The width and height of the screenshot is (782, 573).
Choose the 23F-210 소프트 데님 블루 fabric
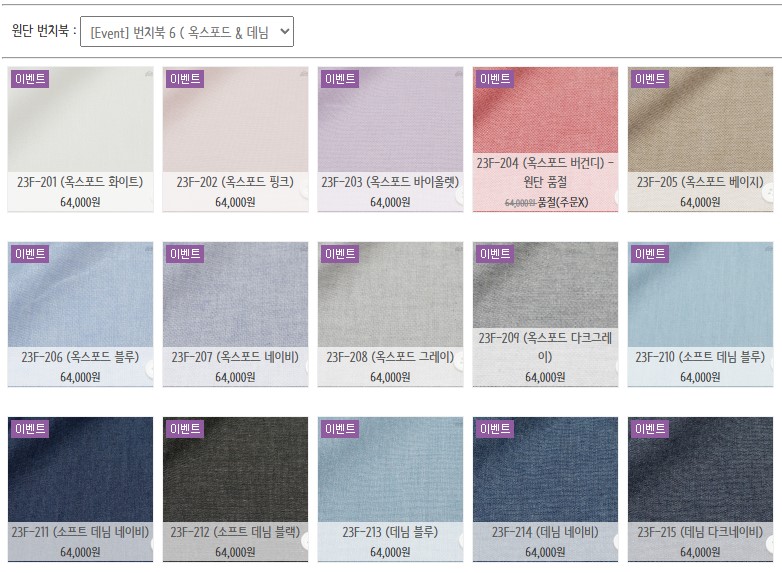click(700, 314)
